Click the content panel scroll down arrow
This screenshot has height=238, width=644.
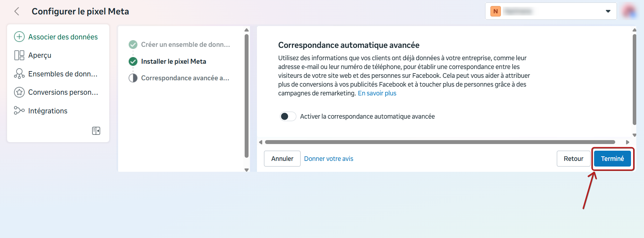point(635,135)
